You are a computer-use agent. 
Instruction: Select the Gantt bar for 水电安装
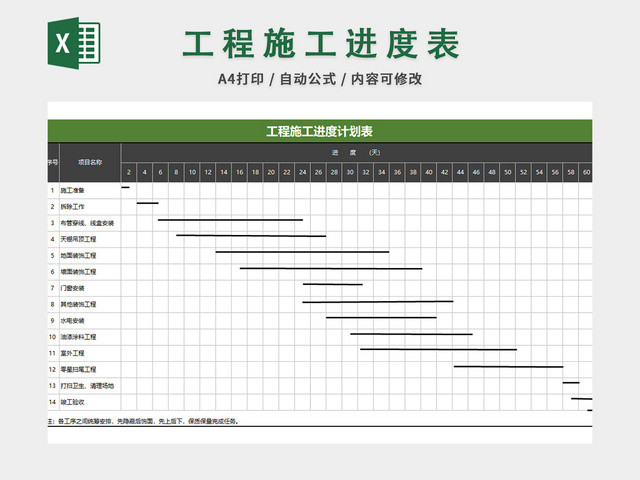pos(381,317)
